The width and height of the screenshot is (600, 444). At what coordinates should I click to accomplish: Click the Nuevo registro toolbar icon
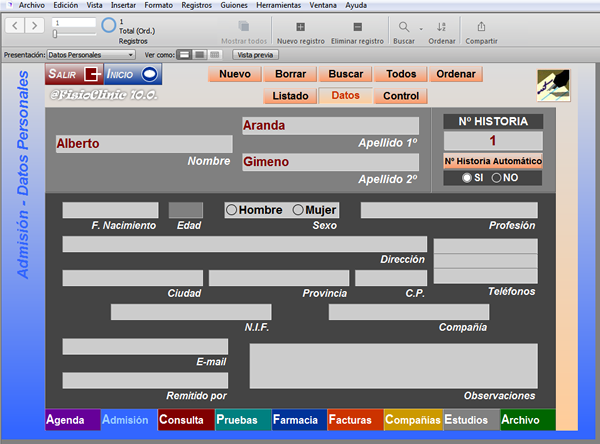tap(300, 27)
